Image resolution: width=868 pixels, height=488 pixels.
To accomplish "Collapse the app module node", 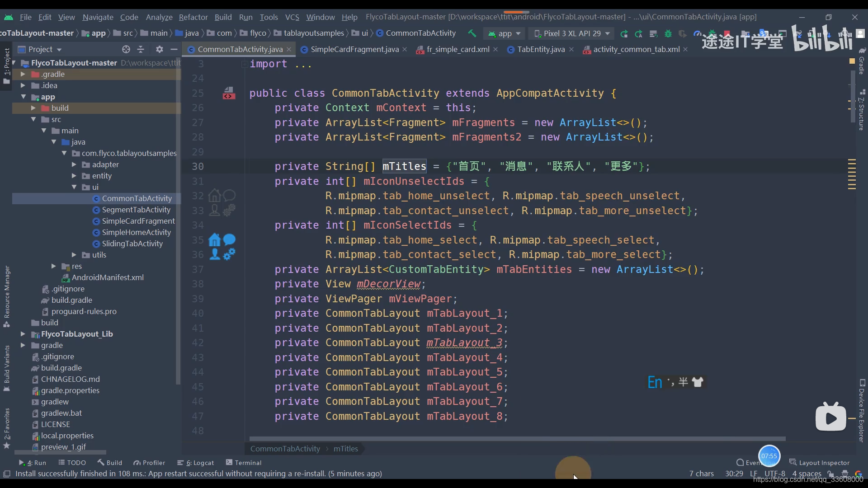I will tap(23, 97).
